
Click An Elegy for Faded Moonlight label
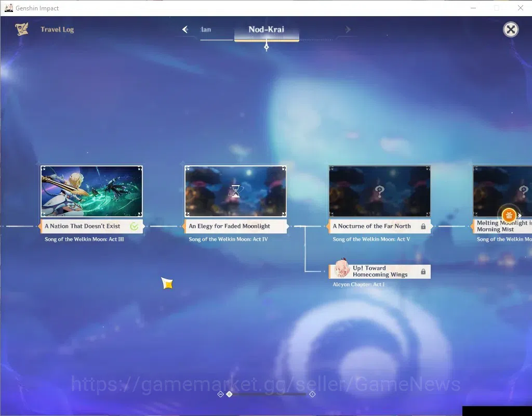(x=235, y=226)
